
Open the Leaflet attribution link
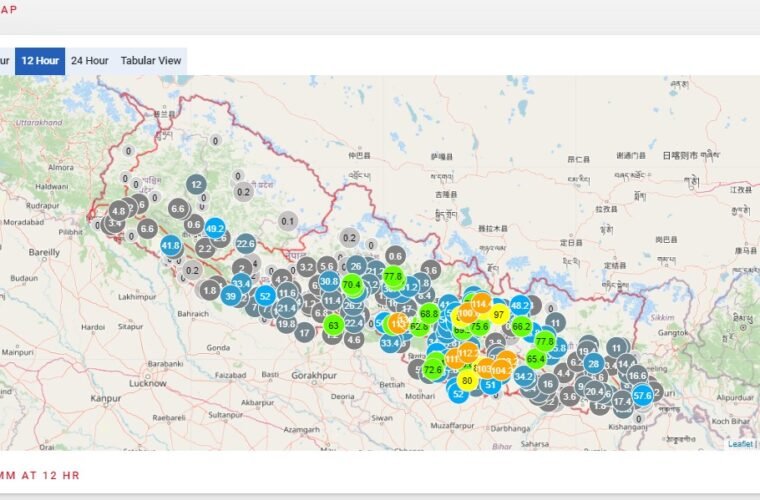coord(740,444)
